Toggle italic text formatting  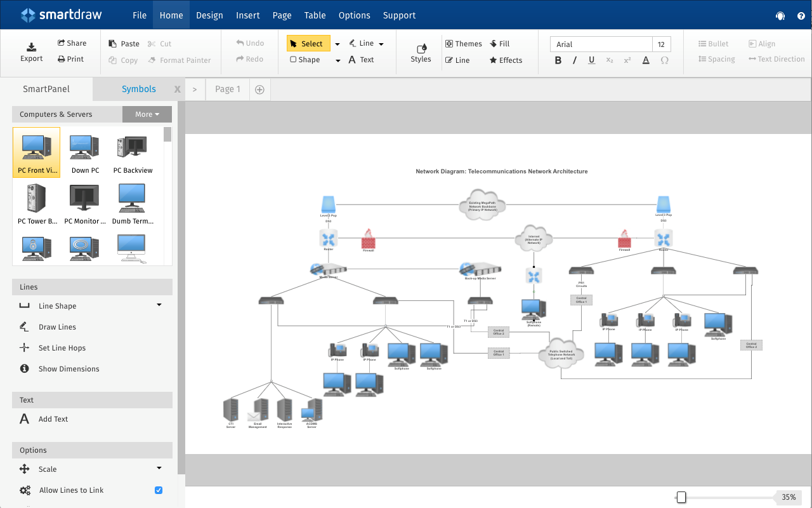[x=575, y=60]
